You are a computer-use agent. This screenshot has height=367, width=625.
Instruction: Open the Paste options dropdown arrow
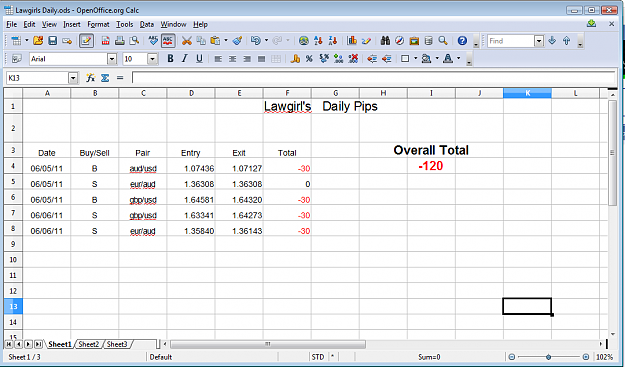click(x=226, y=41)
